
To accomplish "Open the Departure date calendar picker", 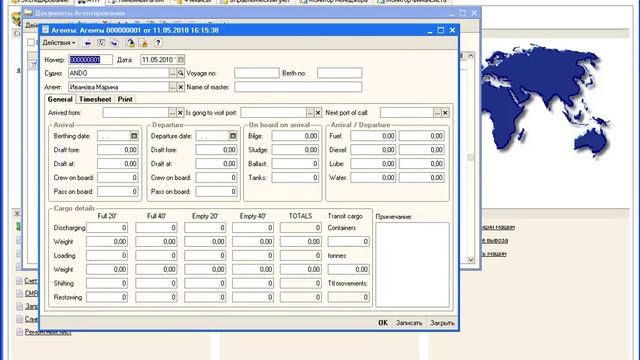I will tap(233, 136).
